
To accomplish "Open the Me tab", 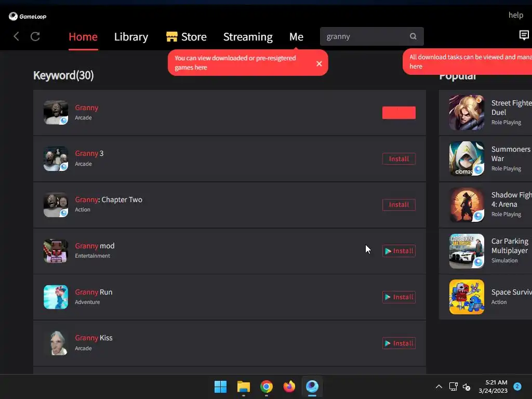I will [x=296, y=37].
